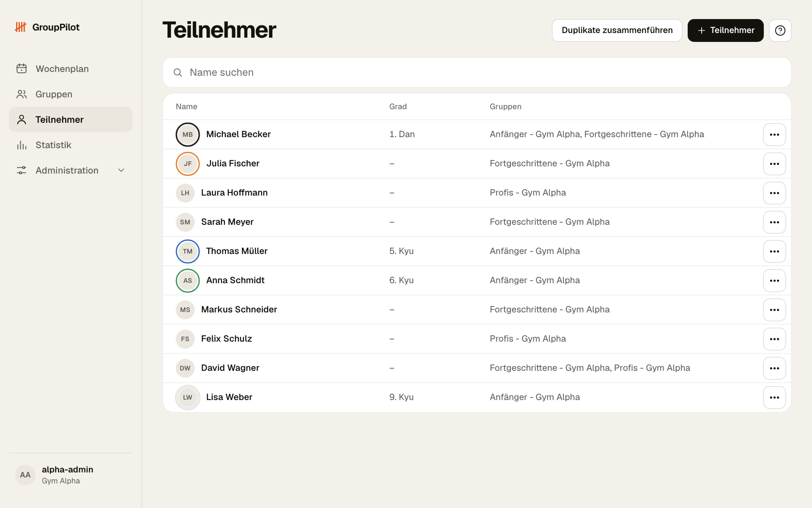
Task: Open the Statistik page
Action: pyautogui.click(x=71, y=145)
